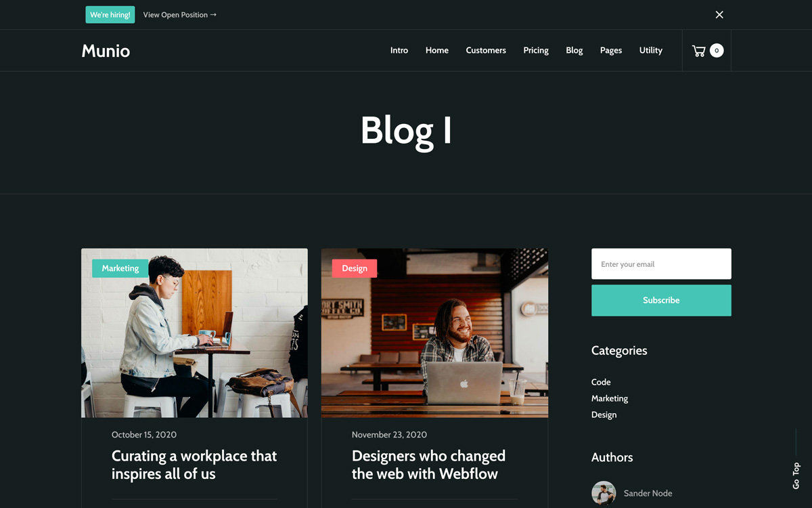Open the View Open Position link
Screen dimensions: 812x508
(x=180, y=15)
